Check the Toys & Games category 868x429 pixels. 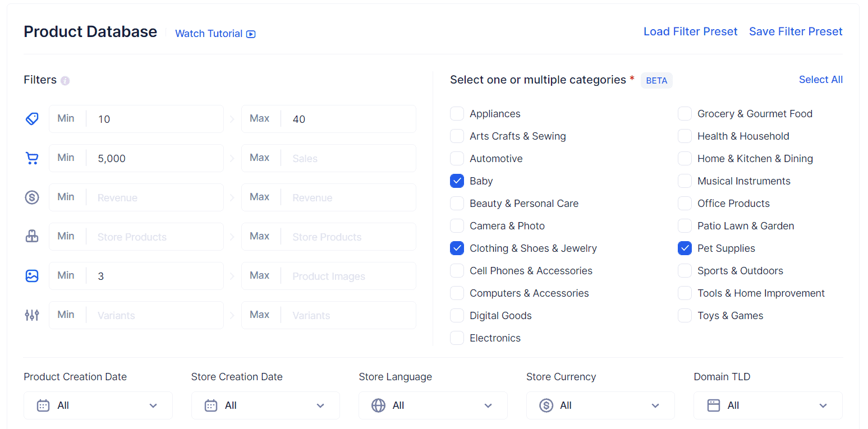[x=685, y=315]
